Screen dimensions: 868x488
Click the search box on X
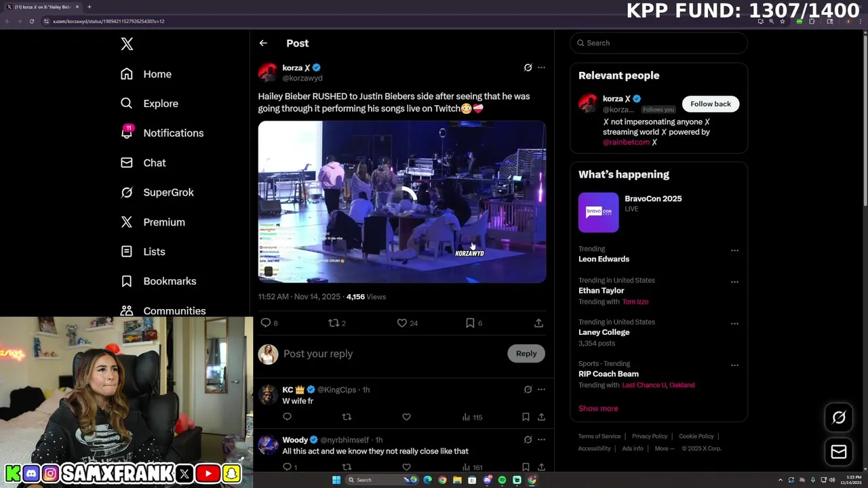coord(658,43)
